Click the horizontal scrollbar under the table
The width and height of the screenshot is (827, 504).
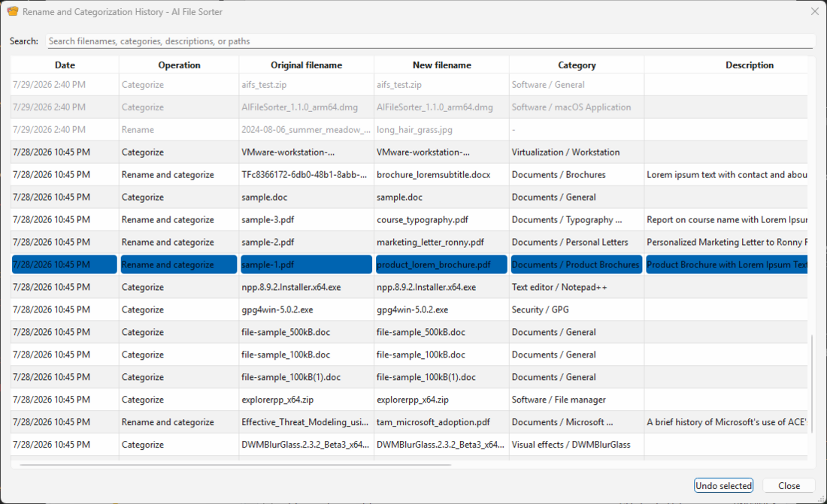(235, 465)
